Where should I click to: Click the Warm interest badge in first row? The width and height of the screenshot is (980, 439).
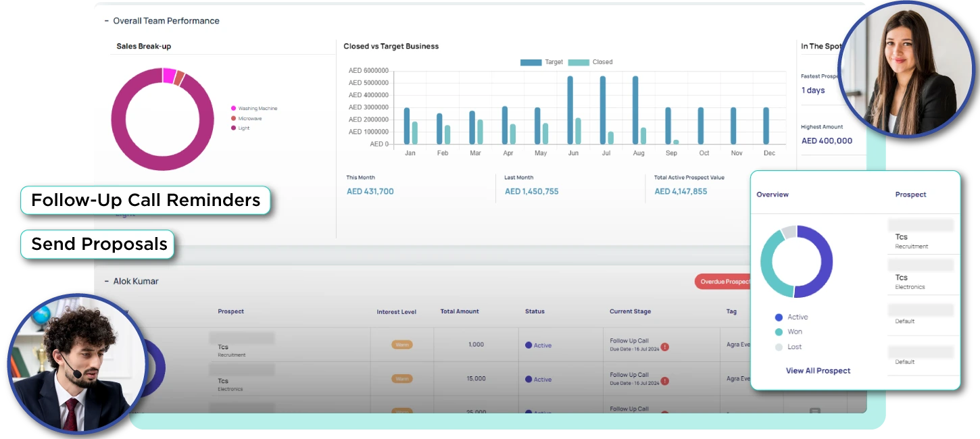[x=402, y=344]
